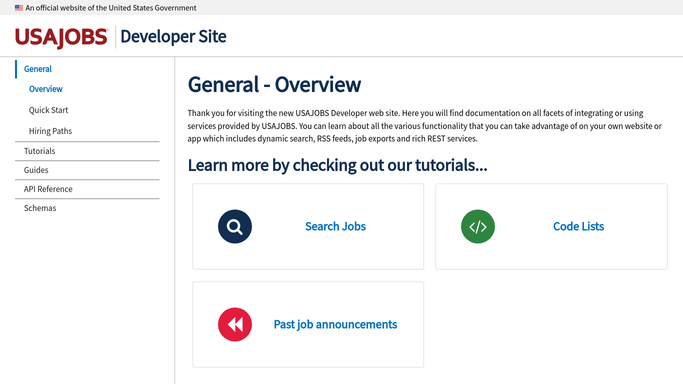Click the green code brackets icon
683x384 pixels.
click(478, 226)
